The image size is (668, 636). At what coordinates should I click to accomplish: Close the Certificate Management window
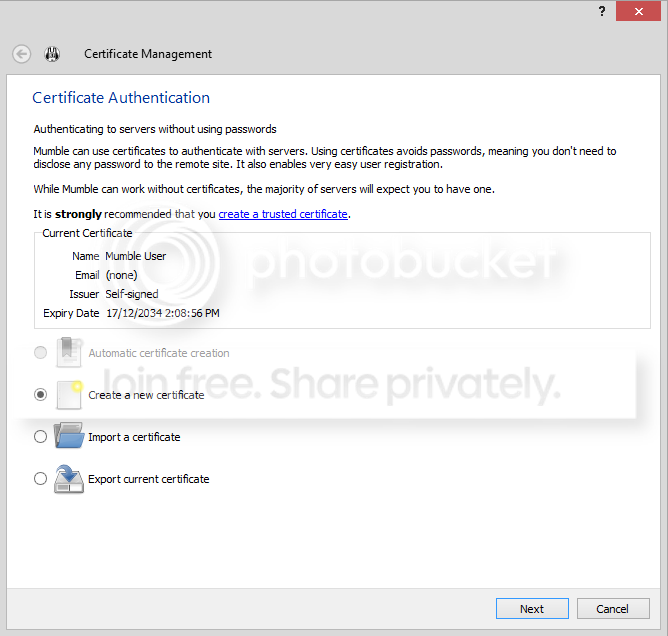(x=638, y=11)
